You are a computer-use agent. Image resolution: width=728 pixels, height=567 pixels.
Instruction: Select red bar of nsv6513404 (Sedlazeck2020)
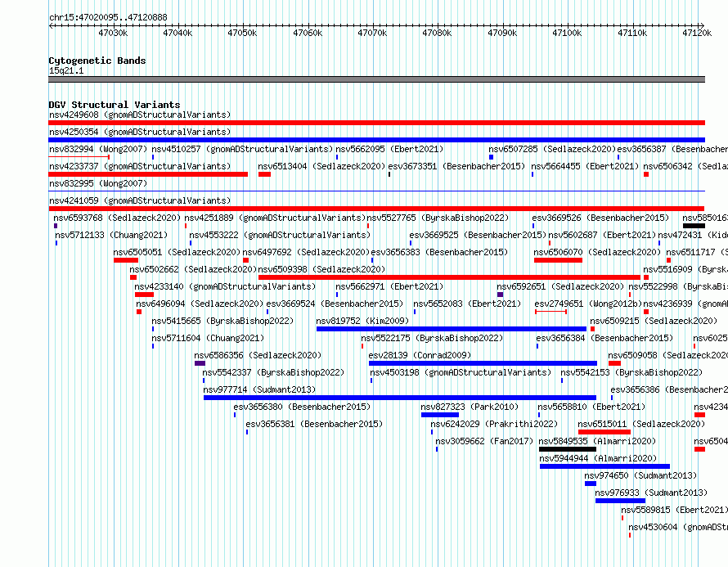coord(265,174)
